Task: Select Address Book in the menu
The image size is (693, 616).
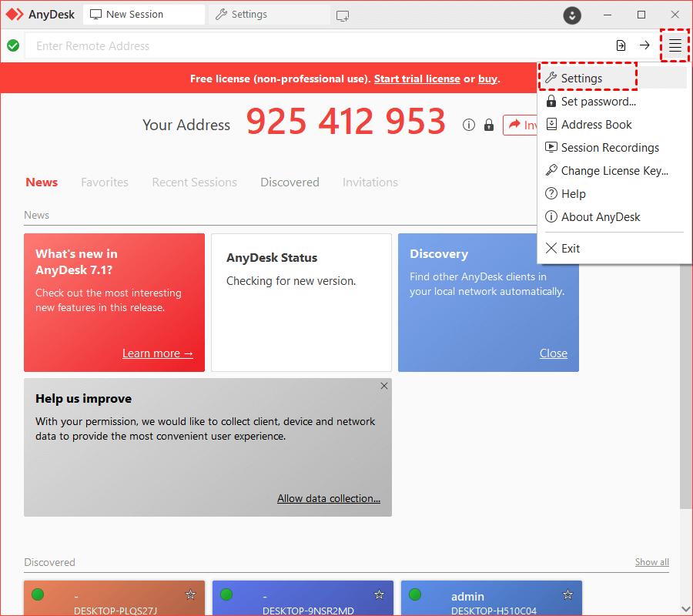Action: pos(596,125)
